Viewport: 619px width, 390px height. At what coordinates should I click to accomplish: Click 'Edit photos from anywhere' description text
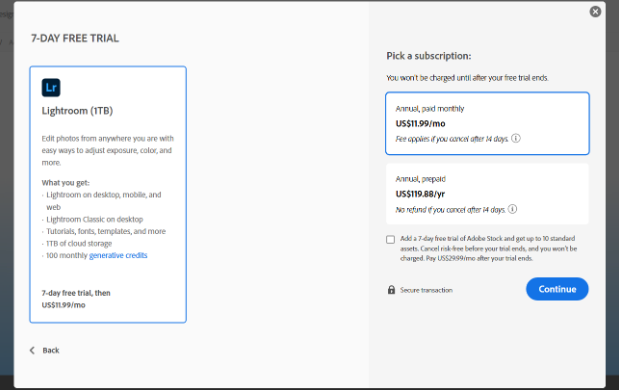(108, 150)
